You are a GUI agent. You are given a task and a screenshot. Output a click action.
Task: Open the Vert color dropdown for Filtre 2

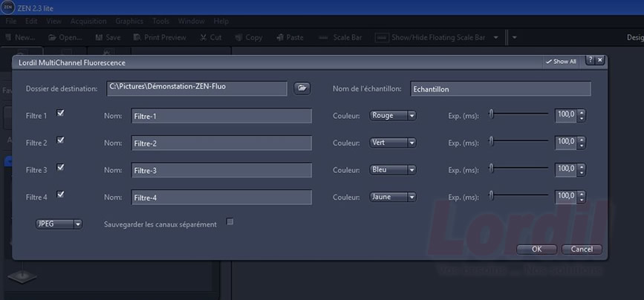393,143
